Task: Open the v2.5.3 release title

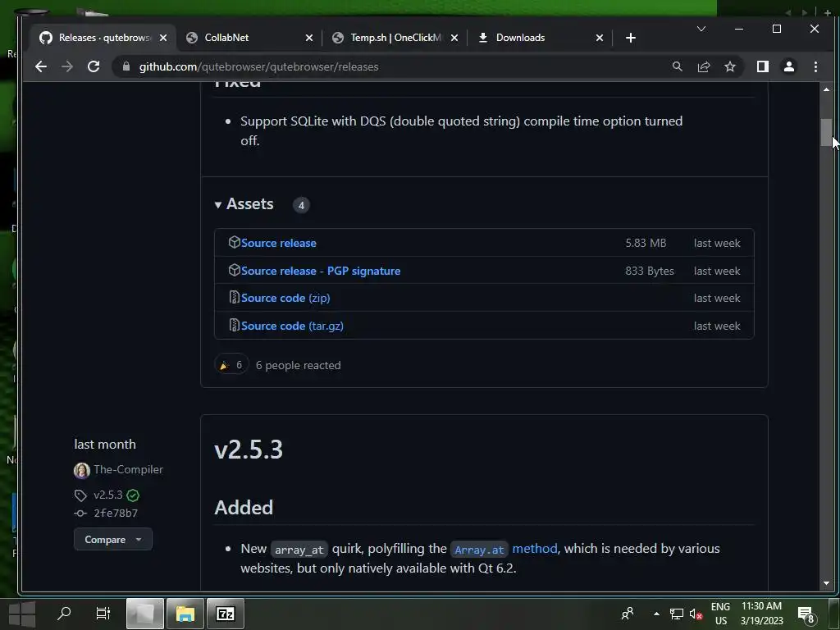Action: (249, 450)
